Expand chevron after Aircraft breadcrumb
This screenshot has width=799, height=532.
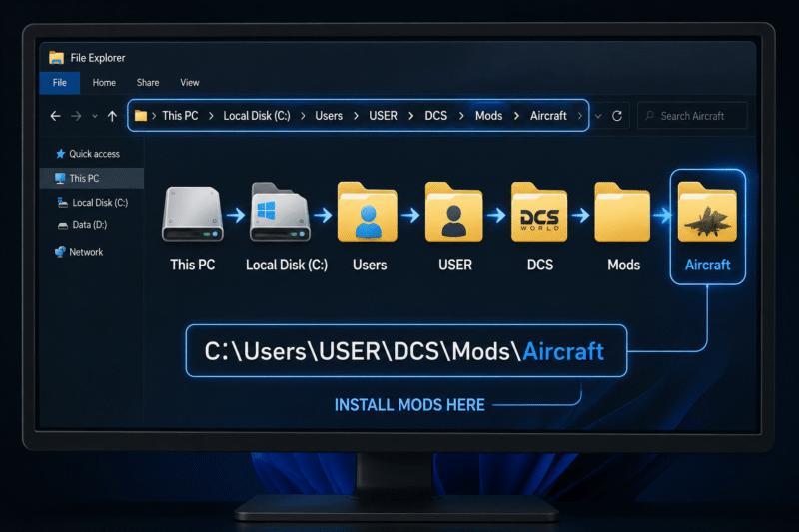(x=580, y=116)
